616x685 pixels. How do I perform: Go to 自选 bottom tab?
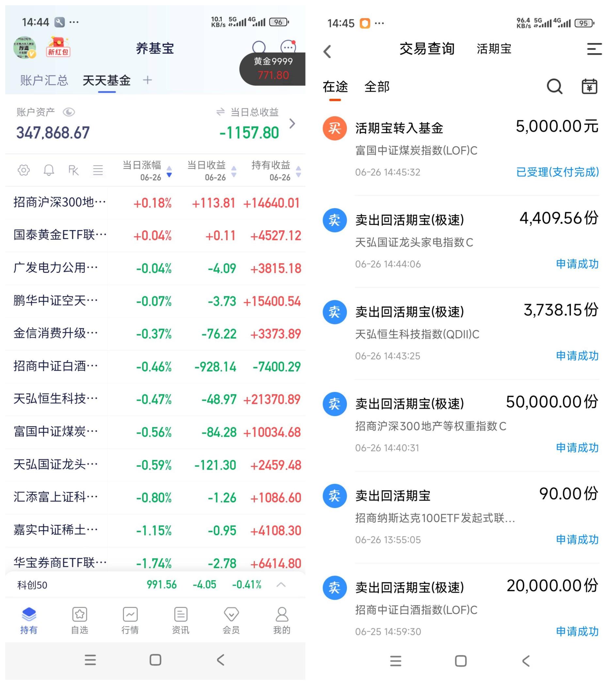pos(80,620)
